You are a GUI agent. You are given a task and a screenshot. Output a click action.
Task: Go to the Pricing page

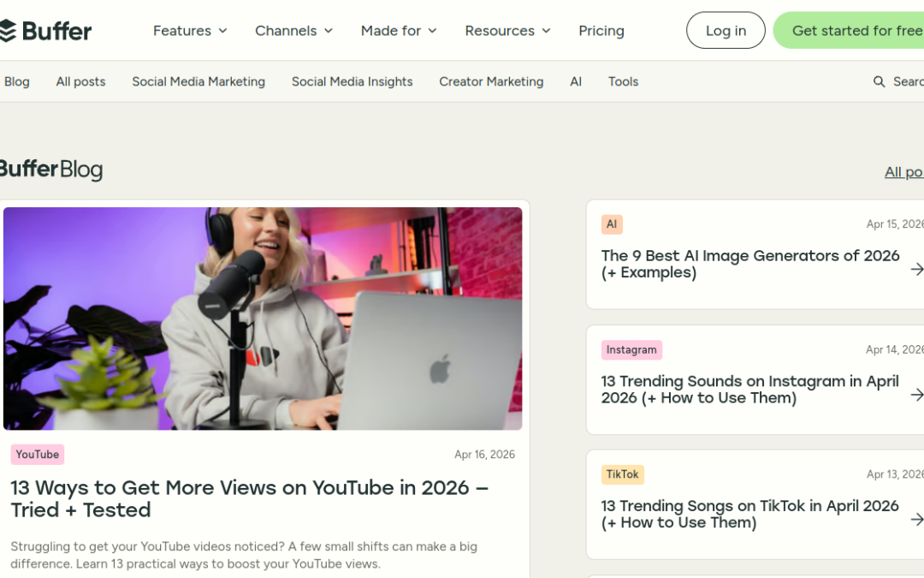[x=601, y=31]
